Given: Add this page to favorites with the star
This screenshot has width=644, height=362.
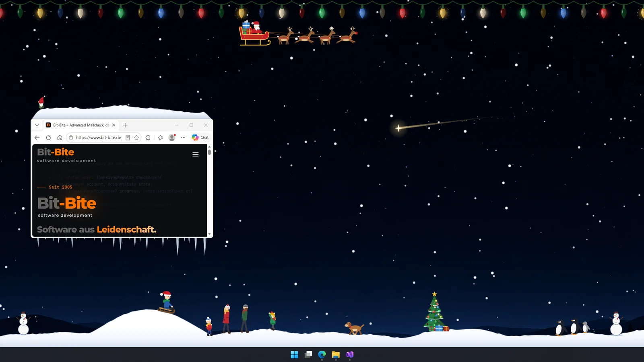Looking at the screenshot, I should click(136, 138).
